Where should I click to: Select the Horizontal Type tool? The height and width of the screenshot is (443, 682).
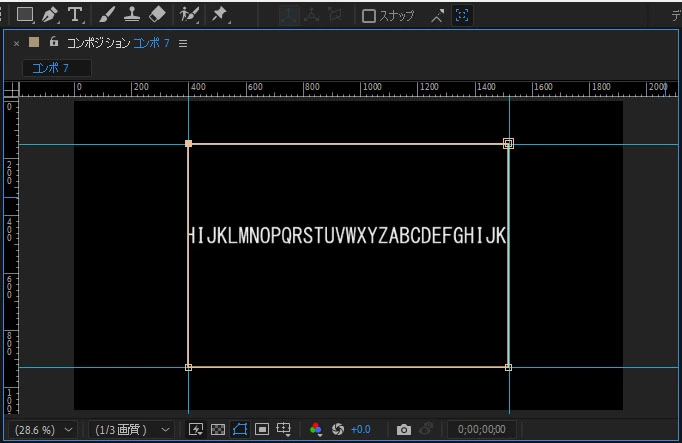point(75,15)
